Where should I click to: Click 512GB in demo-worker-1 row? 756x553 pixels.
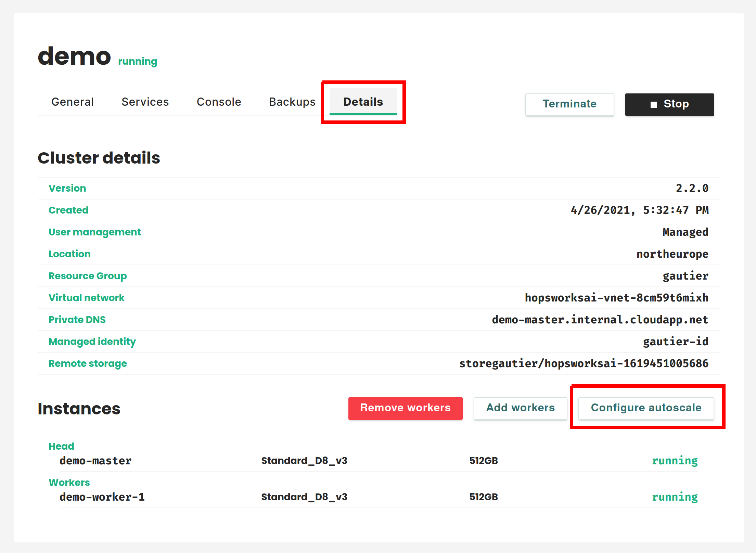484,497
